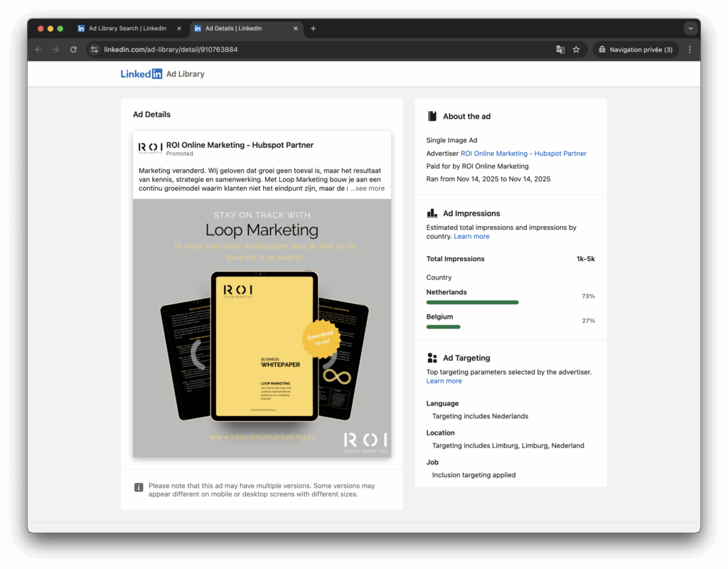Screen dimensions: 728x569
Task: Open the 'ROI Online Marketing - Hubspot Partner' advertiser link
Action: point(523,153)
